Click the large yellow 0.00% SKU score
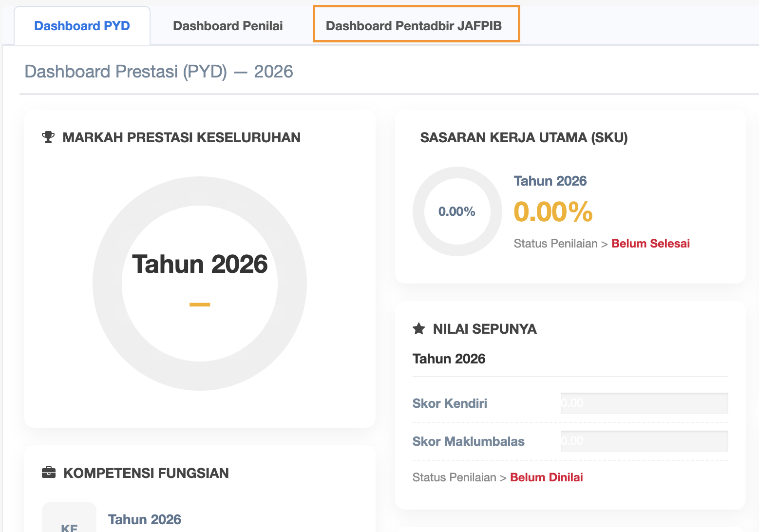The height and width of the screenshot is (532, 759). (553, 212)
